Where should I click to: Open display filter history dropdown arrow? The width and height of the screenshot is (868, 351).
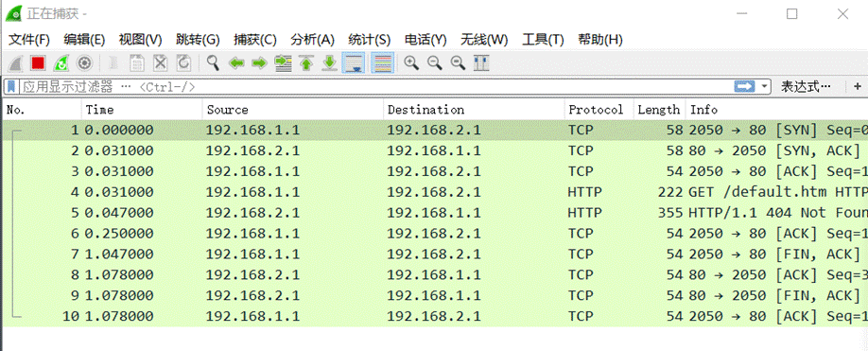[765, 86]
